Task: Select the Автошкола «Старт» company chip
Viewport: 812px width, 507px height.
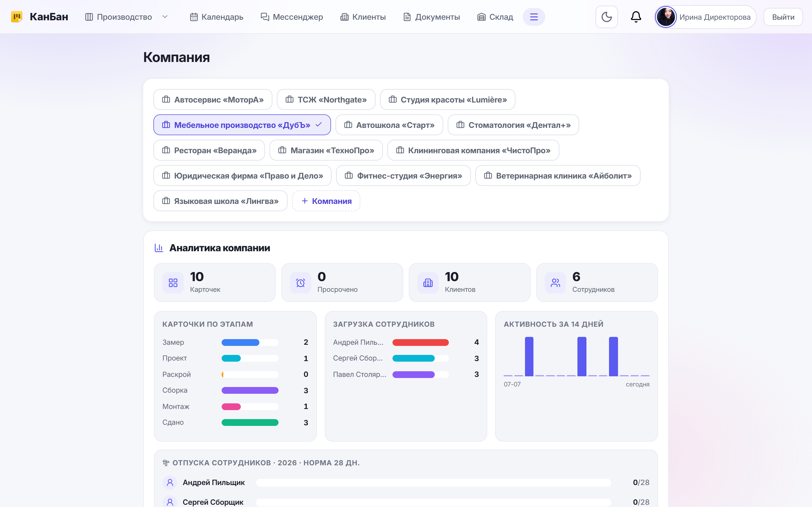Action: [x=389, y=125]
